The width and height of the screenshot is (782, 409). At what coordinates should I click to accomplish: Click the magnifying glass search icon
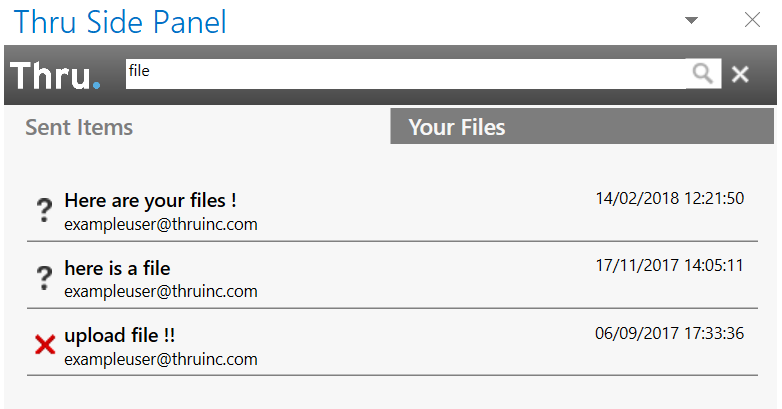pyautogui.click(x=703, y=74)
